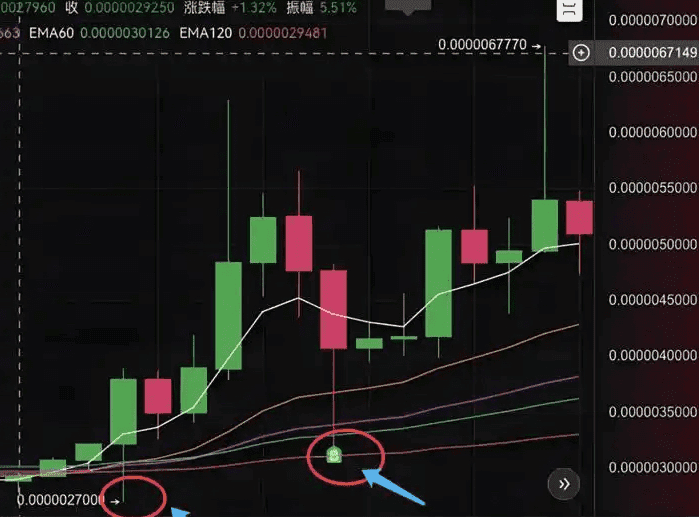Image resolution: width=699 pixels, height=517 pixels.
Task: Click the 涨跌幅 +1.32% change readout
Action: tap(230, 8)
